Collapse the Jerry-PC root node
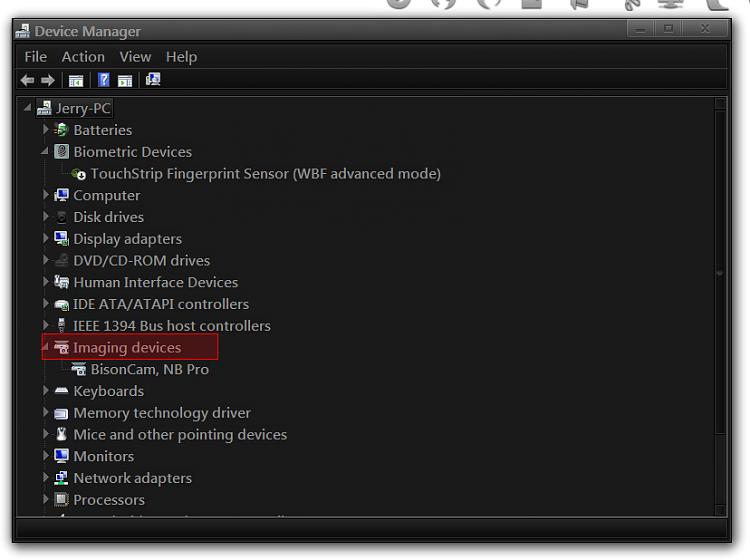Image resolution: width=750 pixels, height=560 pixels. (x=28, y=107)
